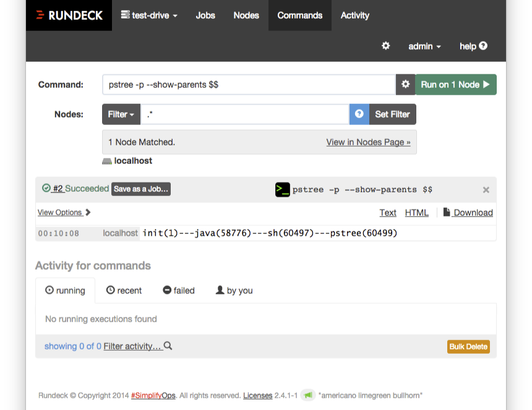Click the blue node filter help icon
Viewport: 532px width, 410px height.
(359, 114)
